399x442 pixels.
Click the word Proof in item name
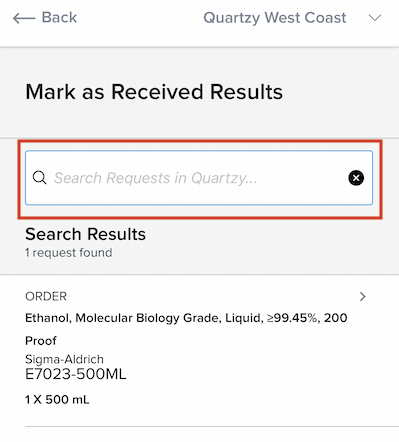tap(41, 341)
